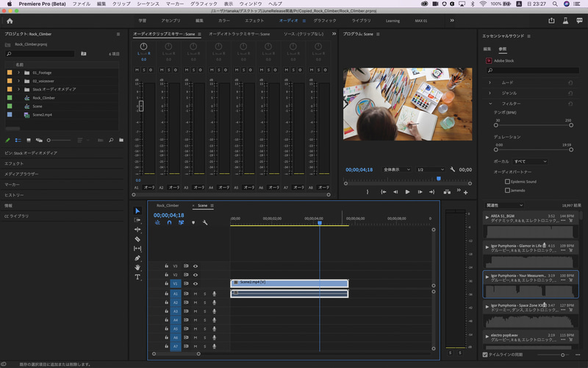
Task: Open the エフェクト workspace
Action: pyautogui.click(x=254, y=21)
